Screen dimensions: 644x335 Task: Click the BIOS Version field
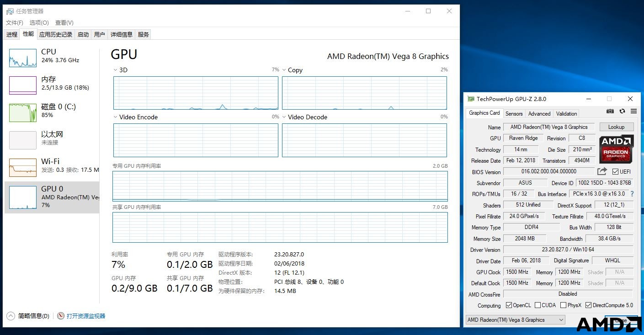549,172
